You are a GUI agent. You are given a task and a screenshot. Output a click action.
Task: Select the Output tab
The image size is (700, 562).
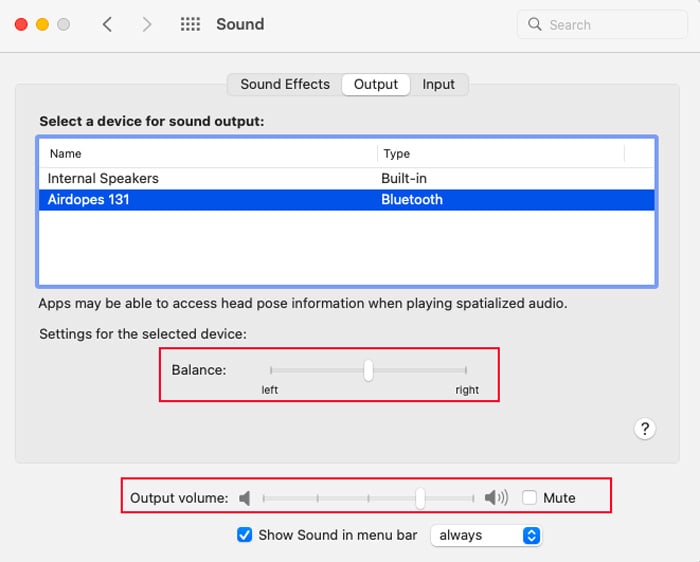[375, 84]
